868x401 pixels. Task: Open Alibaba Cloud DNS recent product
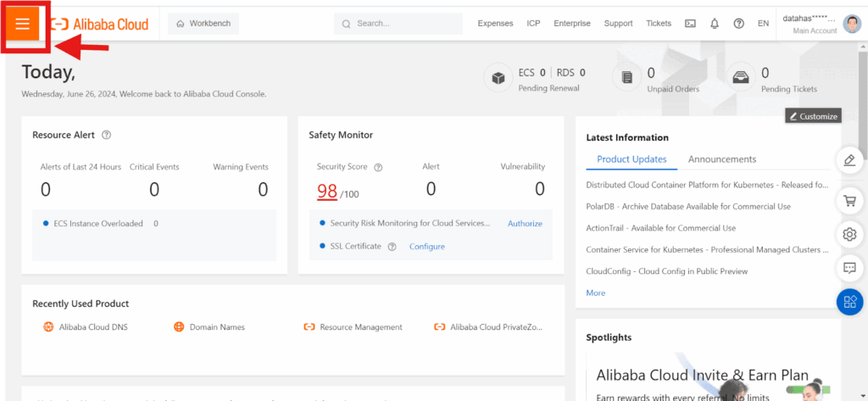click(93, 326)
